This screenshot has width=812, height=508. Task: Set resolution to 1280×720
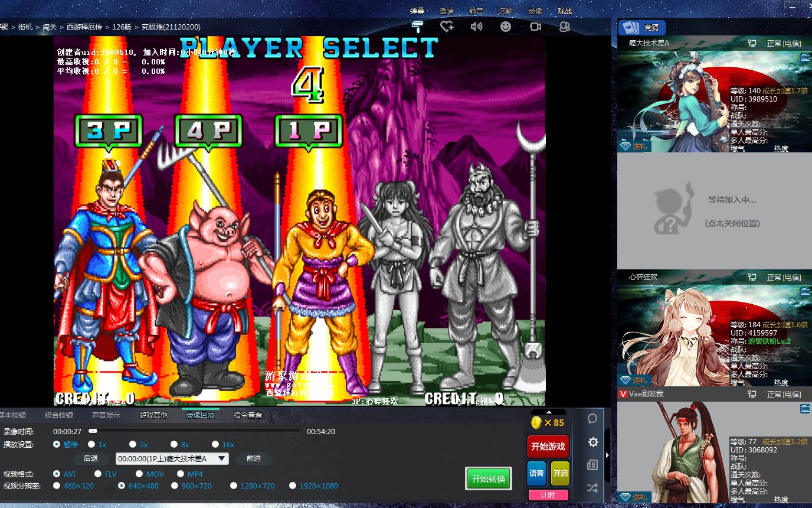(234, 486)
